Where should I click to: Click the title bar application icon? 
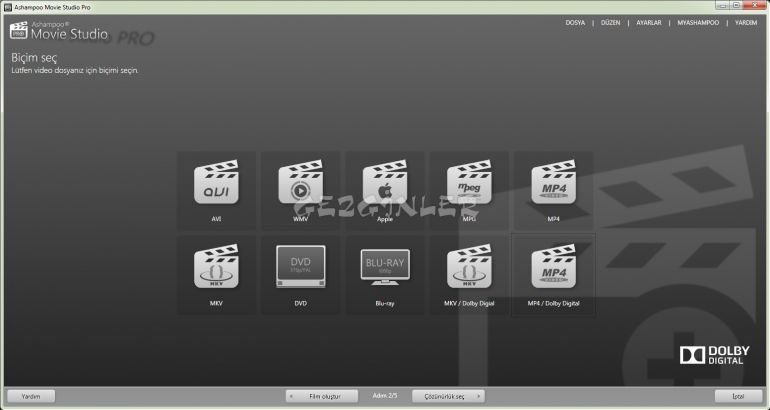tap(8, 7)
